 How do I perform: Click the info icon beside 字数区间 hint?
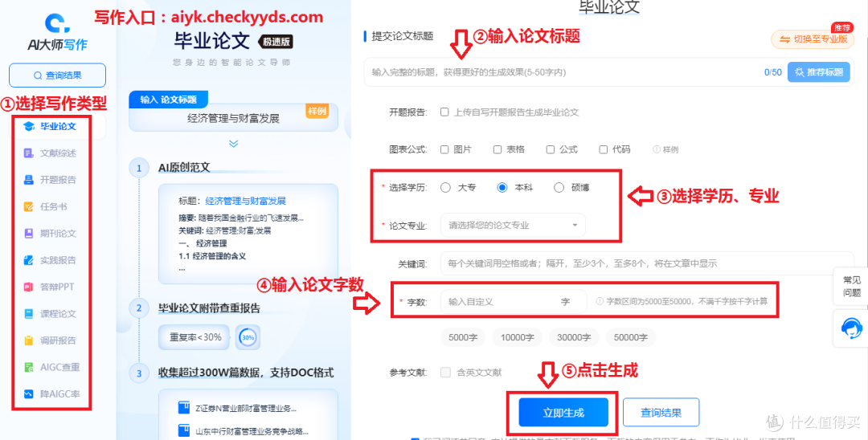599,302
